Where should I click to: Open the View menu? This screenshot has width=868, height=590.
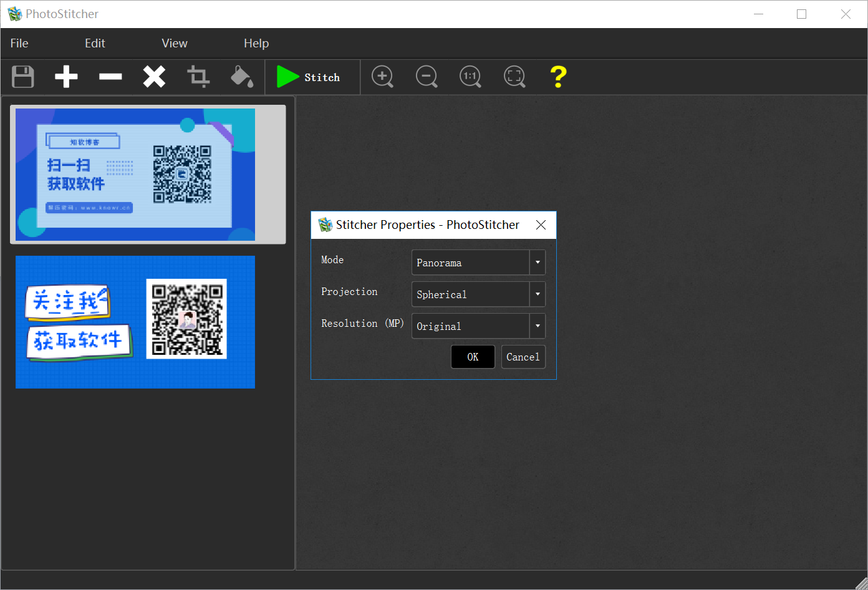pyautogui.click(x=175, y=43)
